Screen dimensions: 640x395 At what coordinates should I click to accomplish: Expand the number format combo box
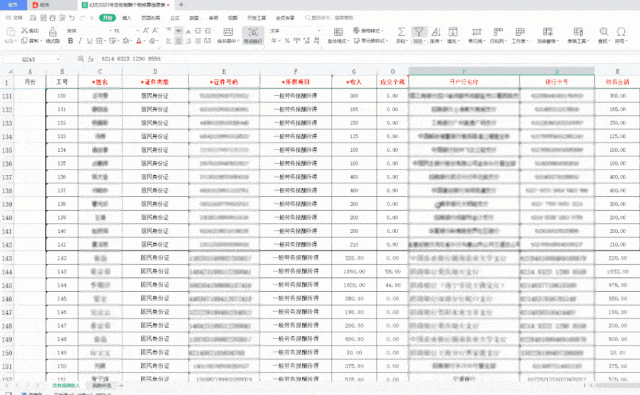click(319, 31)
